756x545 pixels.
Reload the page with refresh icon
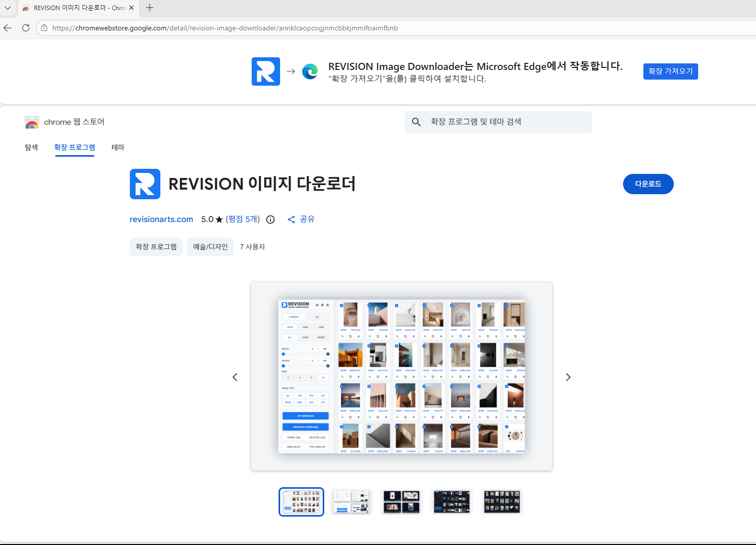tap(26, 28)
